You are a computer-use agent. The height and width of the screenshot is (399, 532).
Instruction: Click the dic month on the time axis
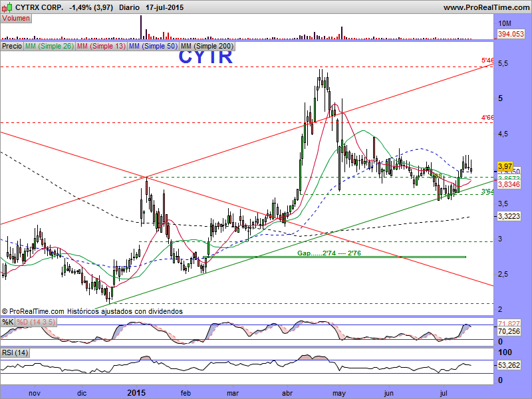(82, 393)
